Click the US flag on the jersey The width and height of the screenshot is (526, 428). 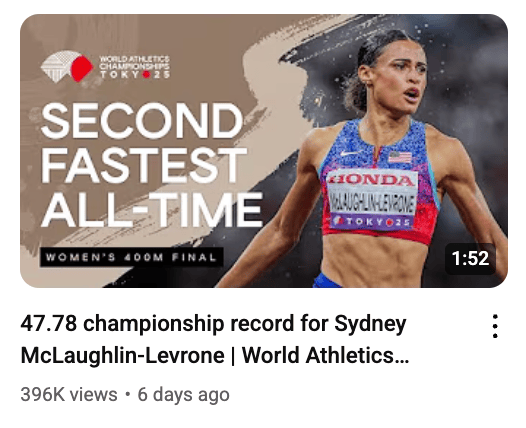coord(400,157)
